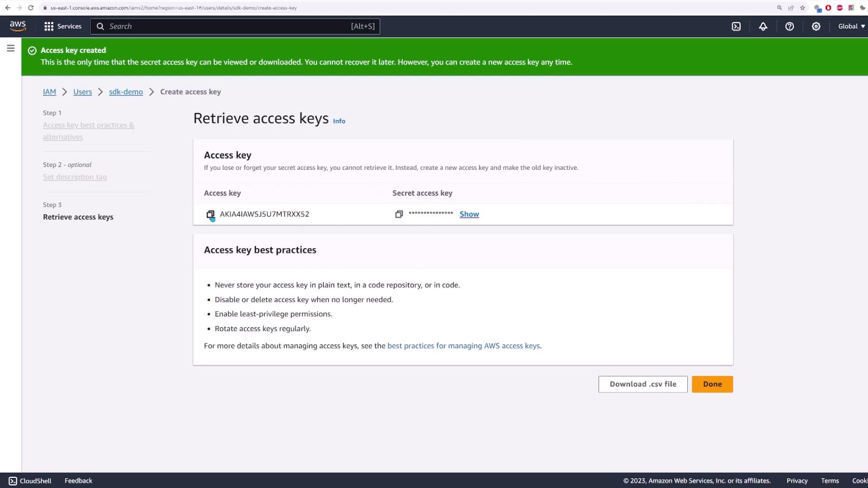Copy the masked secret access key
The image size is (868, 488).
(399, 214)
